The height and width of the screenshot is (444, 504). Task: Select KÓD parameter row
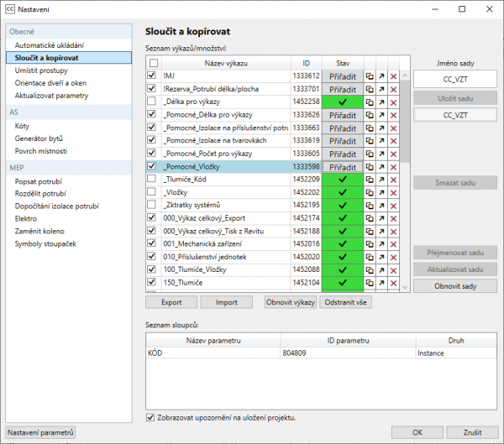point(321,353)
